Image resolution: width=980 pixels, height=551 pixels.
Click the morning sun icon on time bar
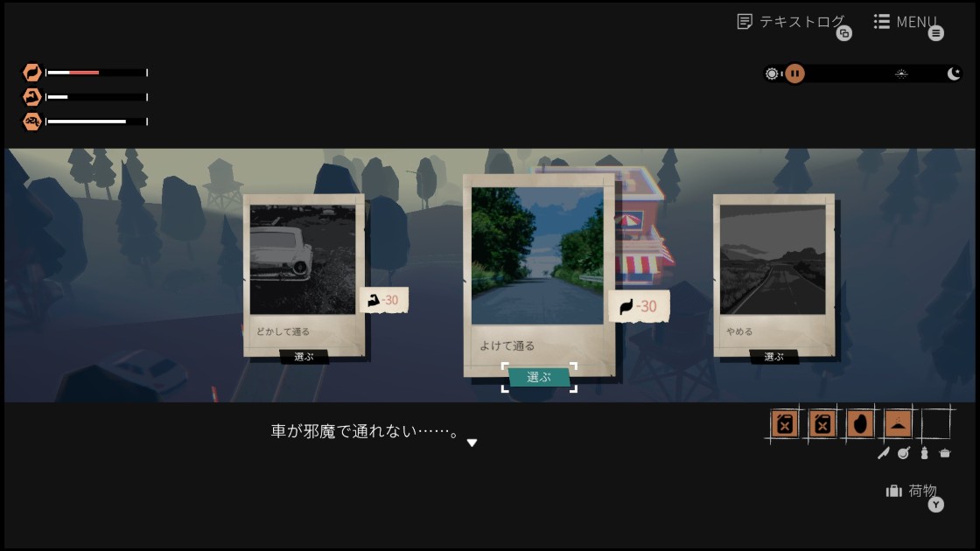click(x=772, y=73)
